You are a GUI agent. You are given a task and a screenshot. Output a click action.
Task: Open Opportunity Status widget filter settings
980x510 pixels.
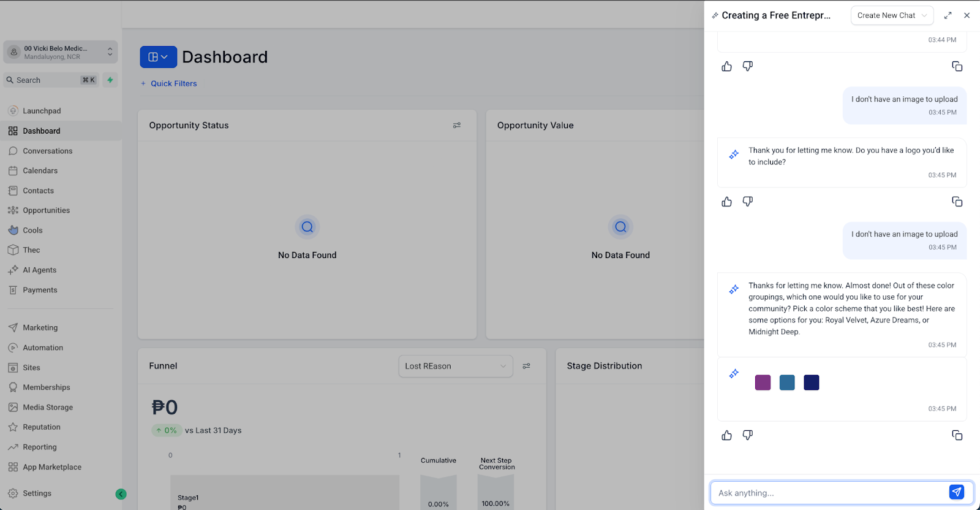457,125
